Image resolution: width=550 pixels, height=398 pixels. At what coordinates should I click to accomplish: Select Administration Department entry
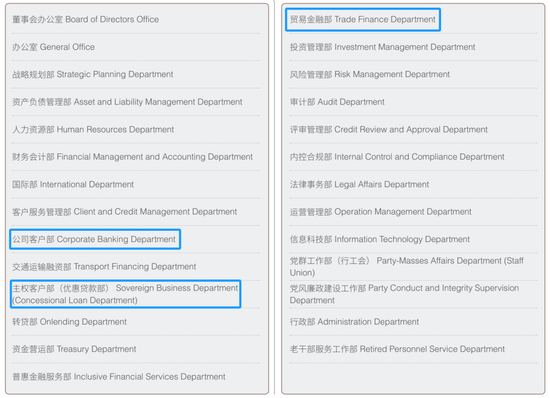coord(354,322)
